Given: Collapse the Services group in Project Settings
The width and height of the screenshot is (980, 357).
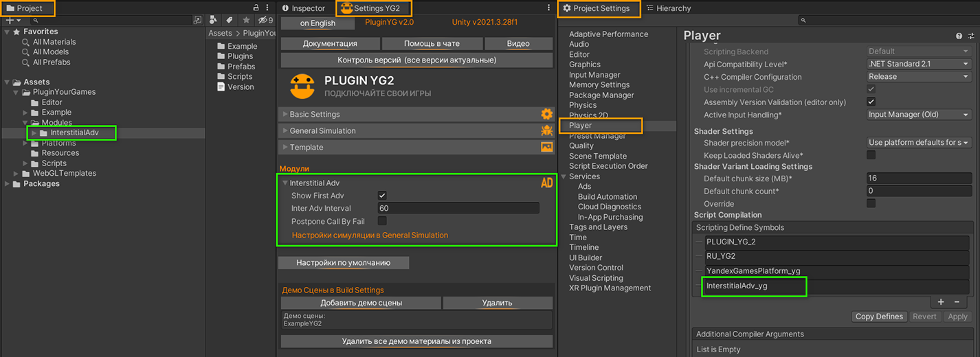Looking at the screenshot, I should click(x=564, y=176).
